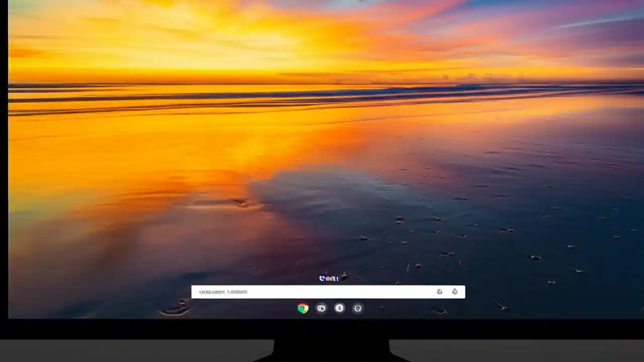The height and width of the screenshot is (362, 644).
Task: Click the Google logo above the search bar
Action: pos(328,278)
